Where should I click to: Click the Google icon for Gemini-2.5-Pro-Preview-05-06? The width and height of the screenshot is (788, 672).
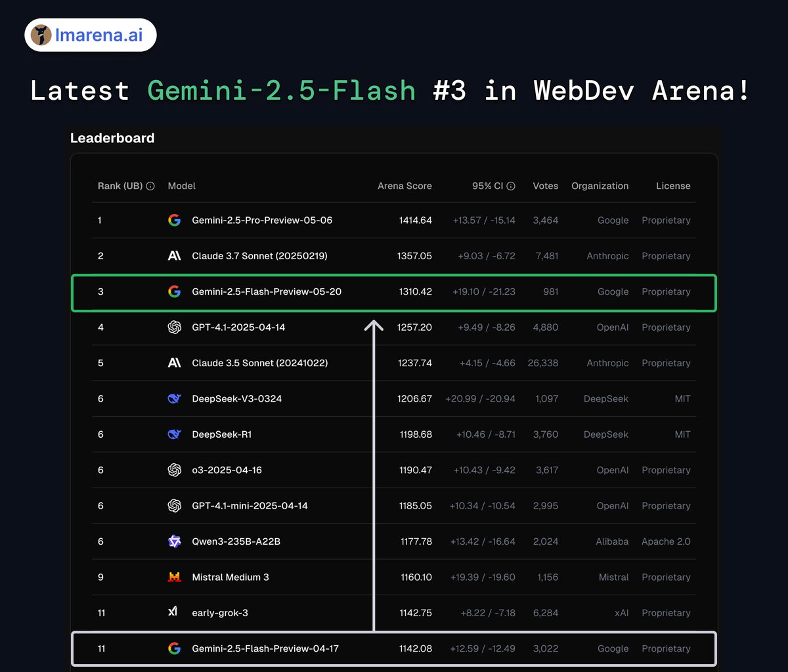pos(174,220)
